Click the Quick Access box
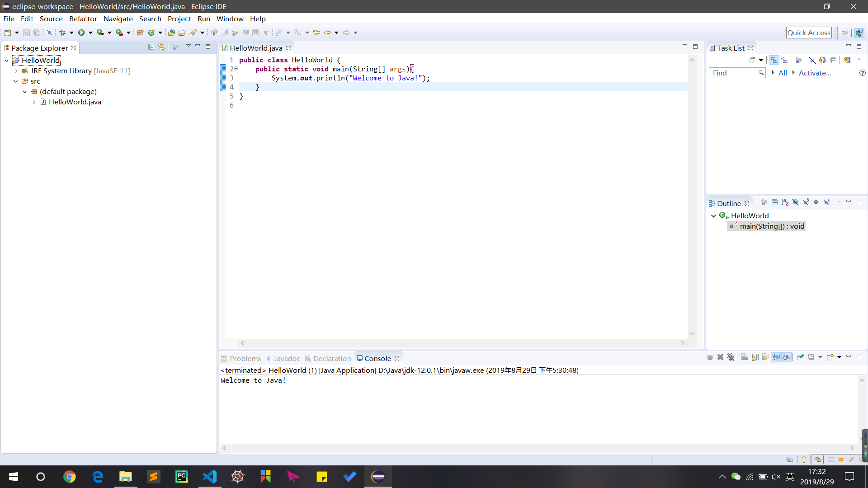 pyautogui.click(x=808, y=33)
